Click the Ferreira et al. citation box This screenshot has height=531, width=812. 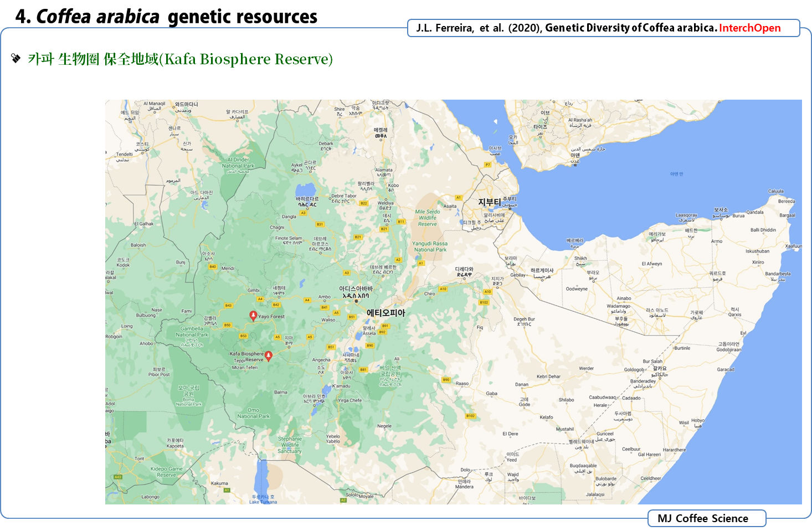604,28
